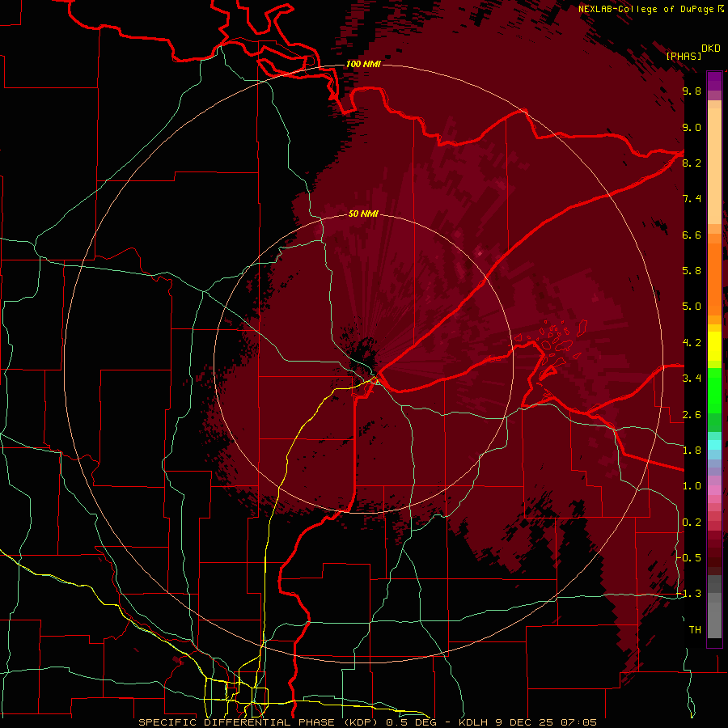Screen dimensions: 728x728
Task: Click the Specific Differential Phase KDLH caption
Action: pyautogui.click(x=368, y=722)
